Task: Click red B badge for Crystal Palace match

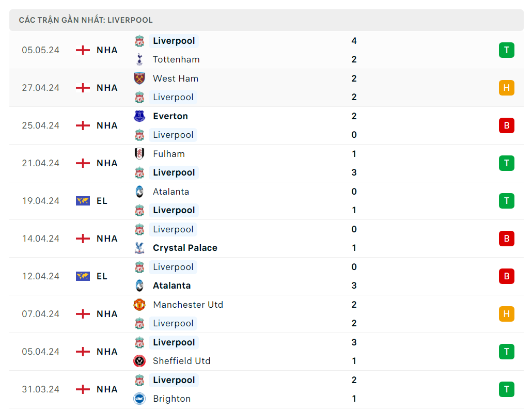Action: click(x=506, y=239)
